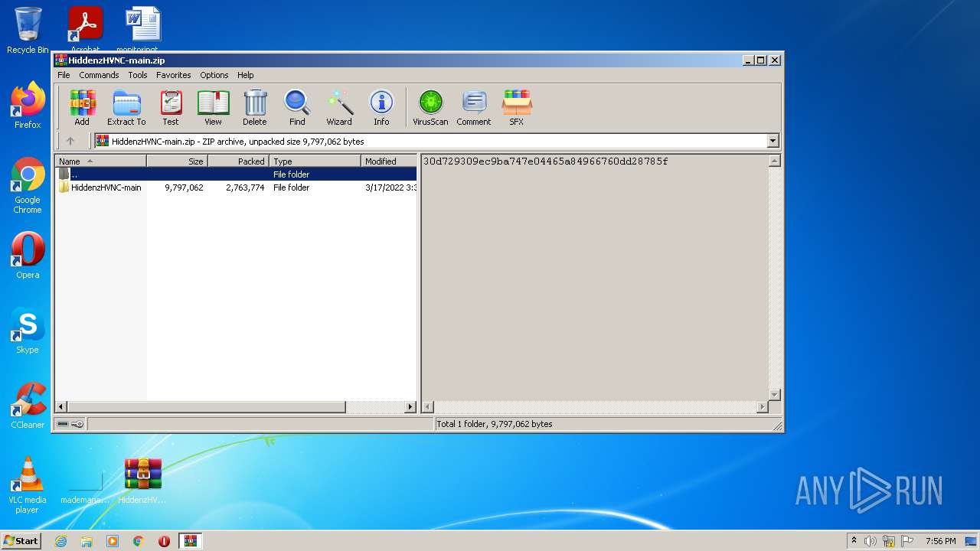Open the File menu
The width and height of the screenshot is (980, 551).
tap(64, 75)
